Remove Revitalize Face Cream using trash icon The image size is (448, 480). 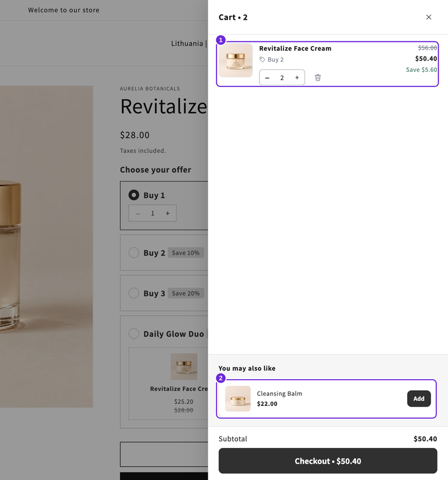(317, 78)
